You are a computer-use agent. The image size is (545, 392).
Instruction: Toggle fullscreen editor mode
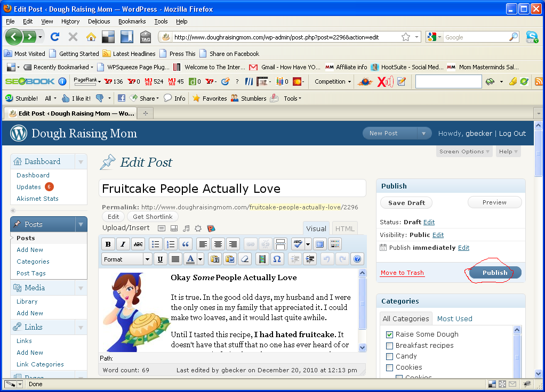pyautogui.click(x=320, y=244)
